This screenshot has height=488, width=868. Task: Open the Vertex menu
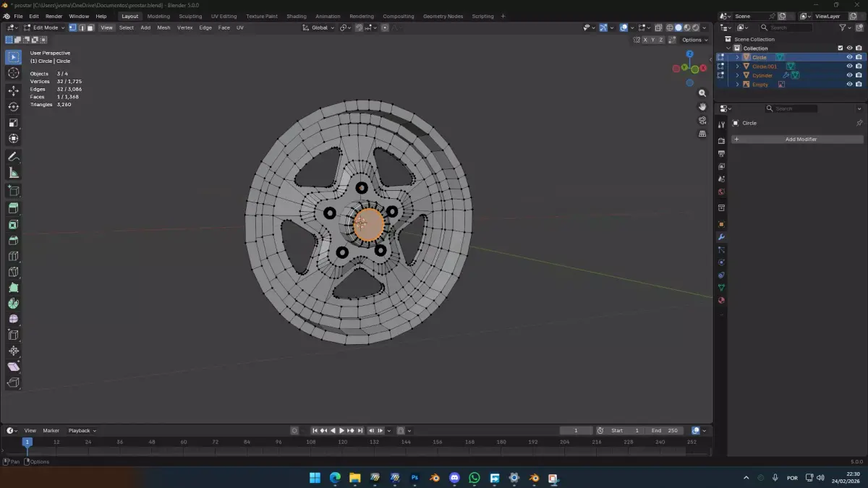pyautogui.click(x=185, y=27)
